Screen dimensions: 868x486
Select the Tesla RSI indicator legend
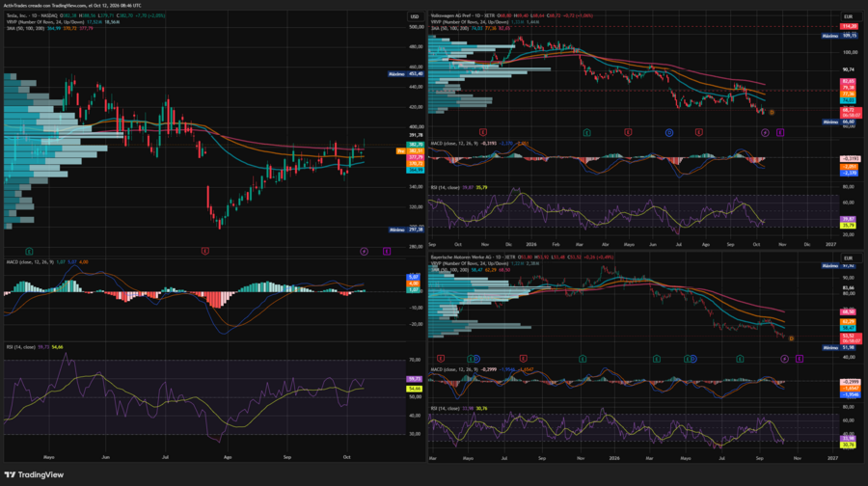(x=35, y=347)
